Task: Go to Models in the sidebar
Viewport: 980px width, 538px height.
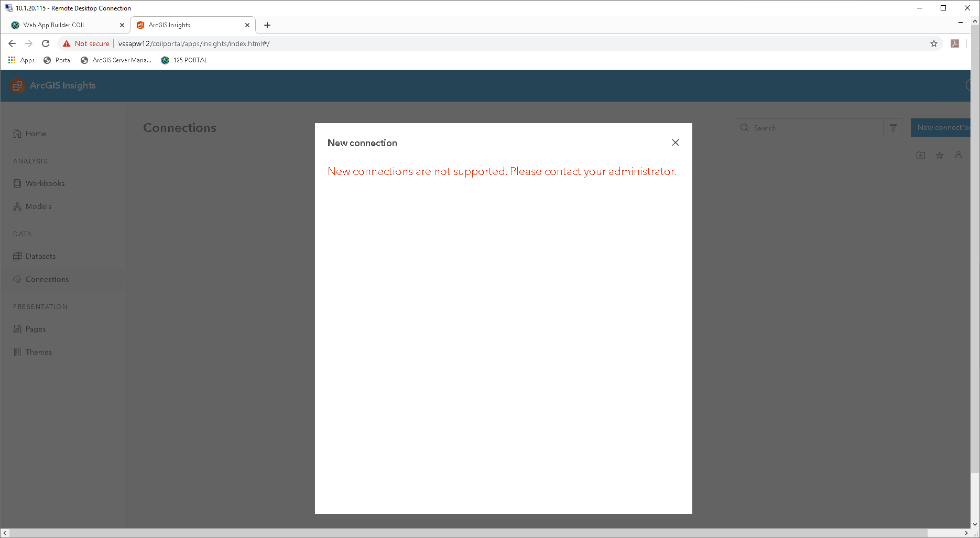Action: click(32, 206)
